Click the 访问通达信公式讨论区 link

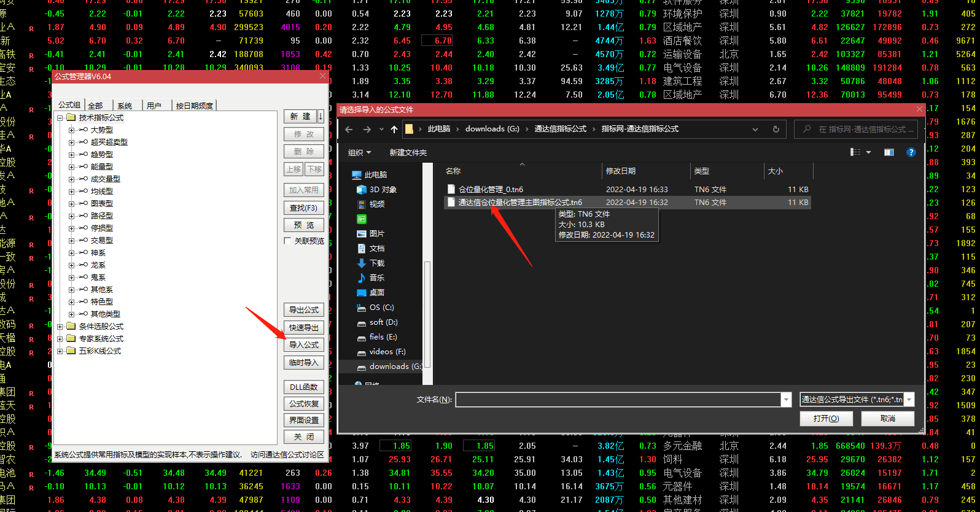point(287,455)
